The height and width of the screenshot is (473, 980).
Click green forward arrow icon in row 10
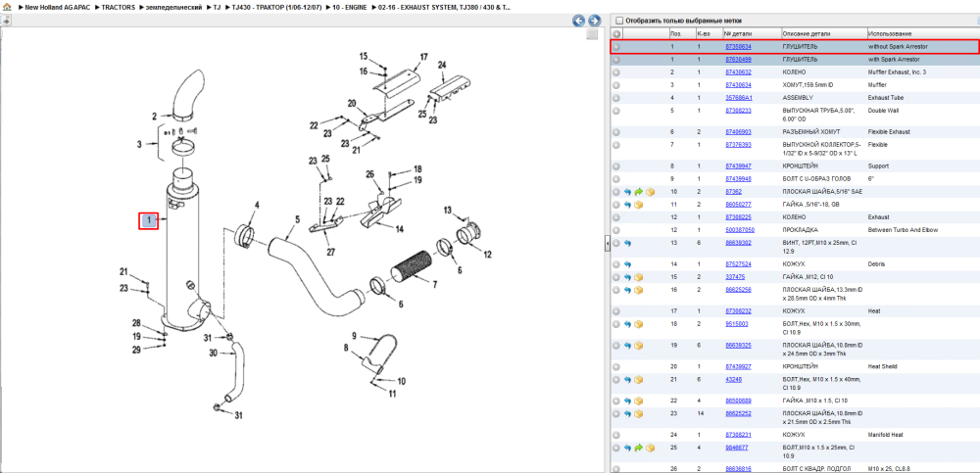click(638, 192)
